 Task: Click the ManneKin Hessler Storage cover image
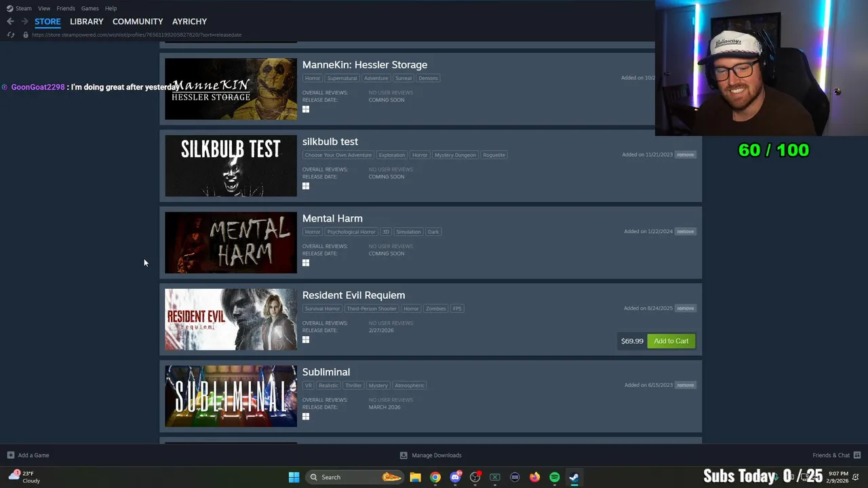[231, 89]
